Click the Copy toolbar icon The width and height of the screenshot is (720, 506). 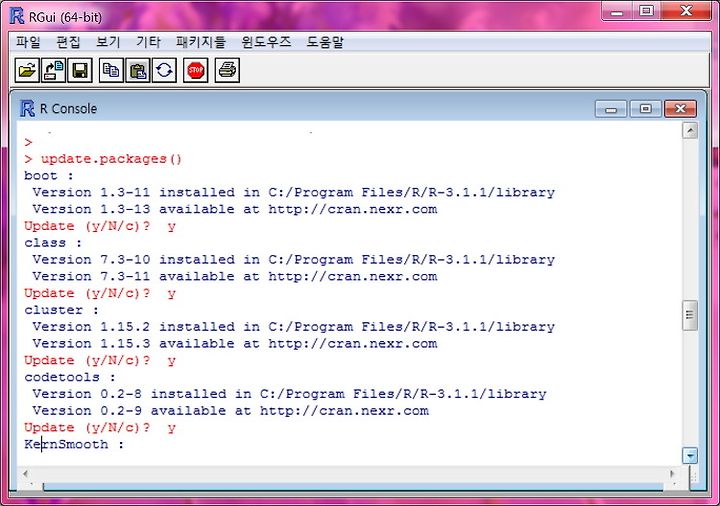pos(111,70)
